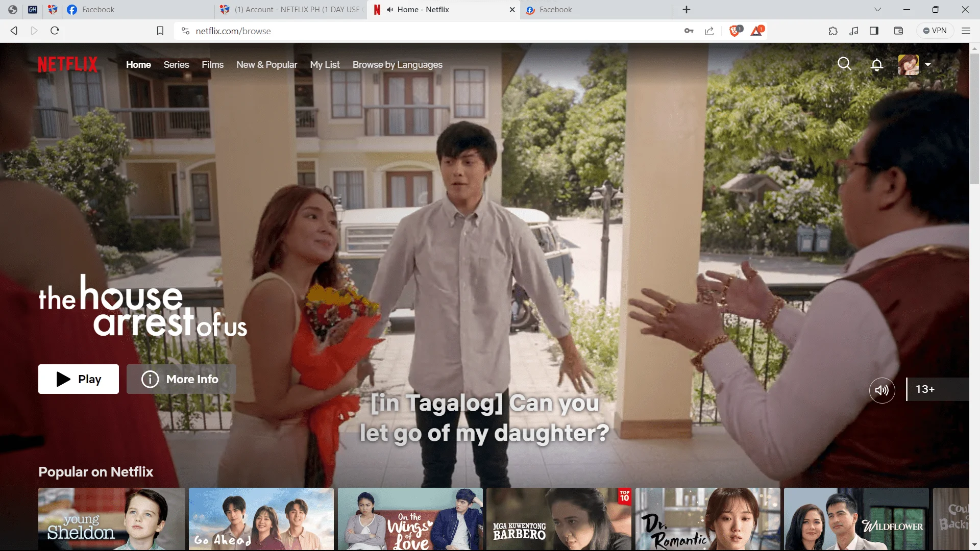Screen dimensions: 980x551
Task: Click the page vertical scrollbar thumb
Action: (974, 118)
